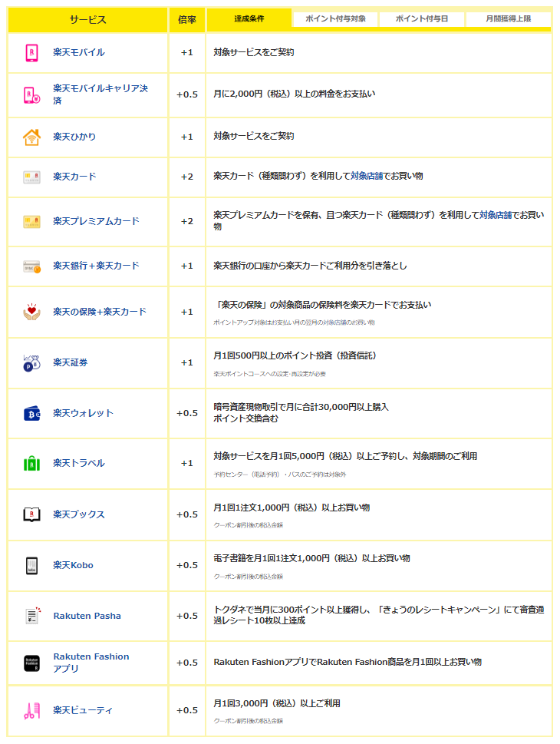The width and height of the screenshot is (560, 744).
Task: Click text 暗号資産現物取引で月に合計30,000円以上購入
Action: (x=301, y=407)
